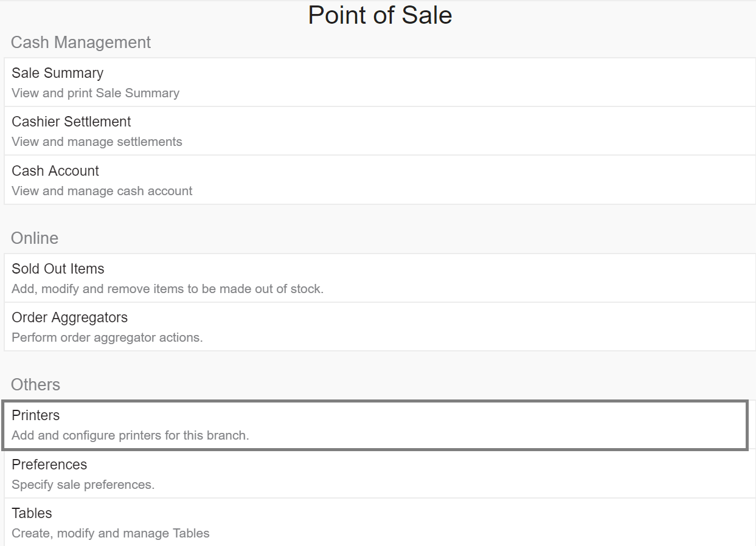The image size is (756, 546).
Task: Click 'View and print Sale Summary' description
Action: pyautogui.click(x=95, y=93)
